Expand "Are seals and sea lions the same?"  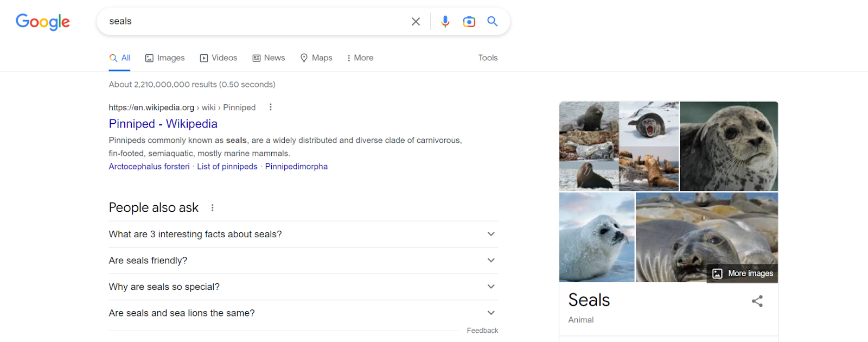tap(303, 313)
